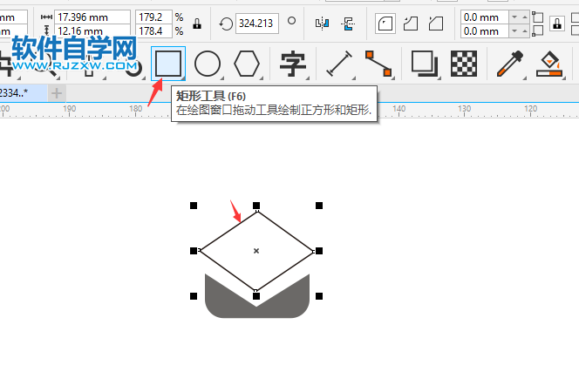Click the lower corner radius 0.0 mm field
The height and width of the screenshot is (392, 579).
point(485,31)
